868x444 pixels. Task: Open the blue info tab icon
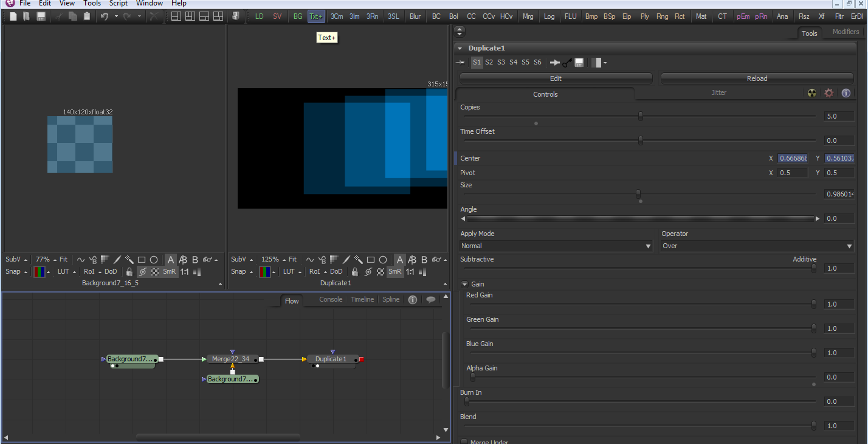[846, 93]
